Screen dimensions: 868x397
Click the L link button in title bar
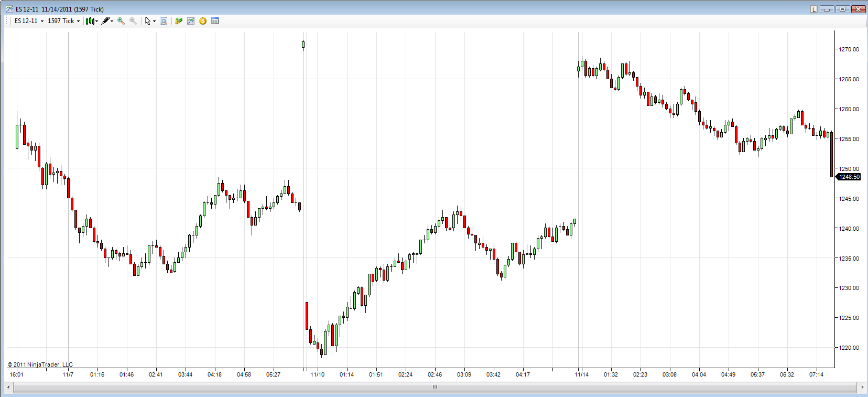click(x=814, y=9)
